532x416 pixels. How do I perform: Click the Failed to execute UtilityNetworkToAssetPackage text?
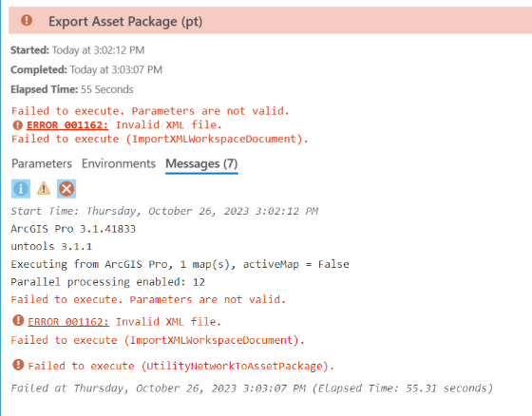click(181, 366)
